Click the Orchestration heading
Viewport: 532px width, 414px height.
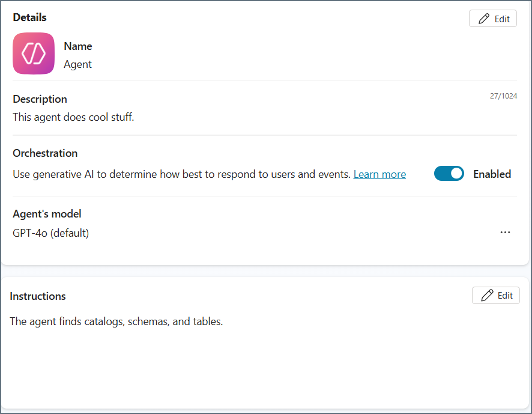pos(45,153)
